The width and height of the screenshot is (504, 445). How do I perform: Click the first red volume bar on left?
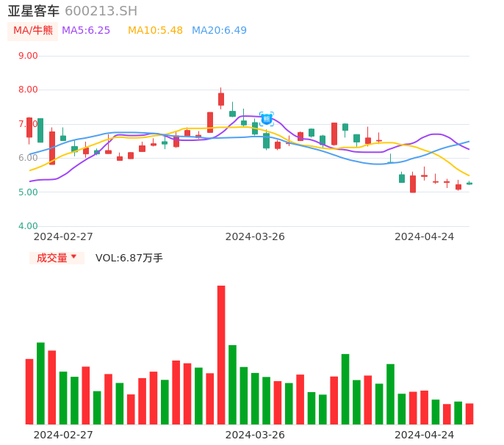click(x=29, y=391)
